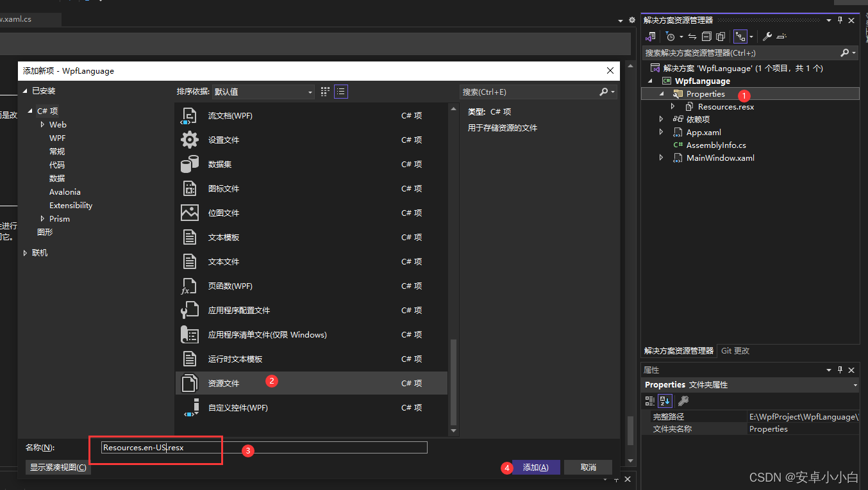Select the 运行时文本模板 template
Viewport: 868px width, 490px height.
[x=311, y=359]
